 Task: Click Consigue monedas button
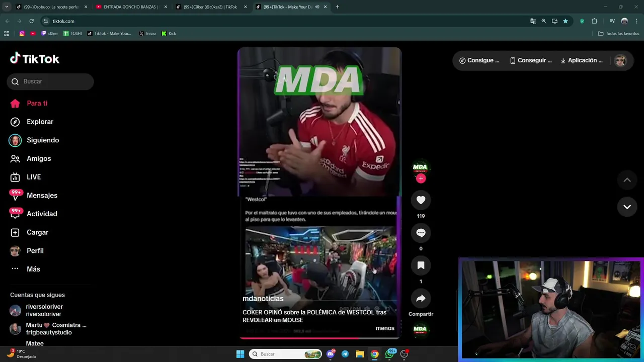[479, 60]
